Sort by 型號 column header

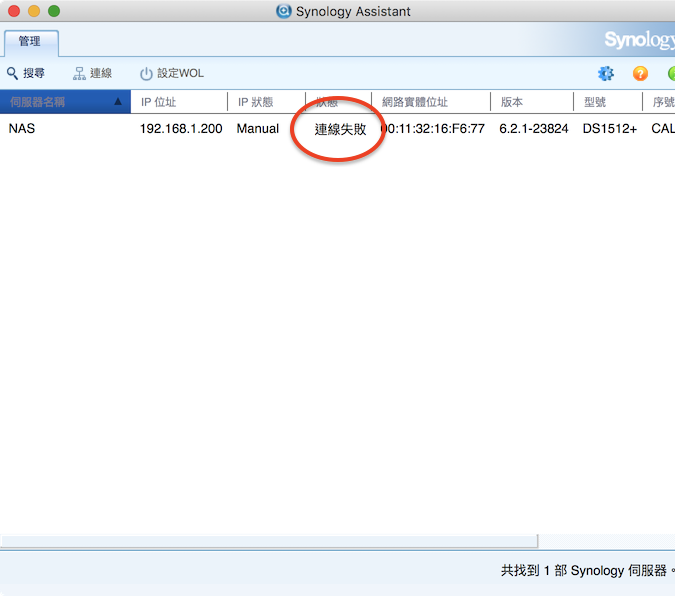point(607,102)
